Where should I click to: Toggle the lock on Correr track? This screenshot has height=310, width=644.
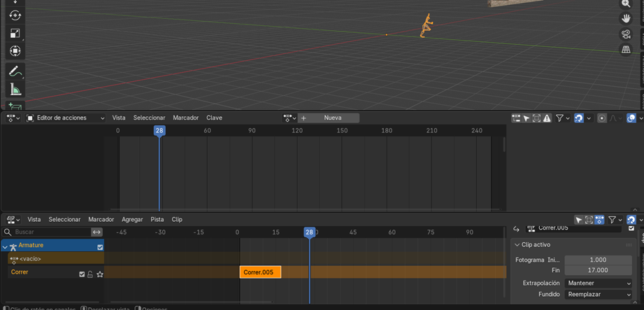(90, 274)
